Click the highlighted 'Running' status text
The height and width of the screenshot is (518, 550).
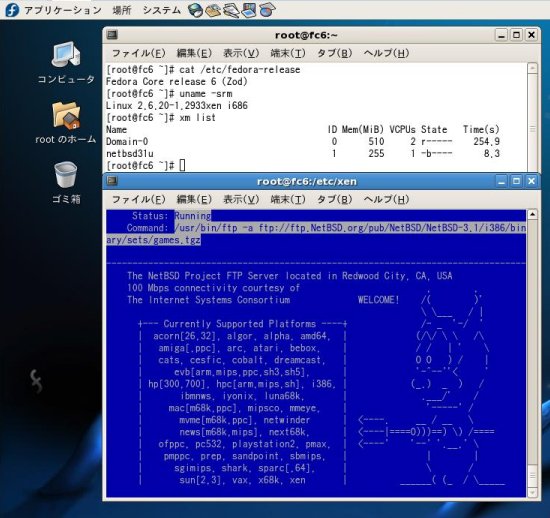[193, 216]
